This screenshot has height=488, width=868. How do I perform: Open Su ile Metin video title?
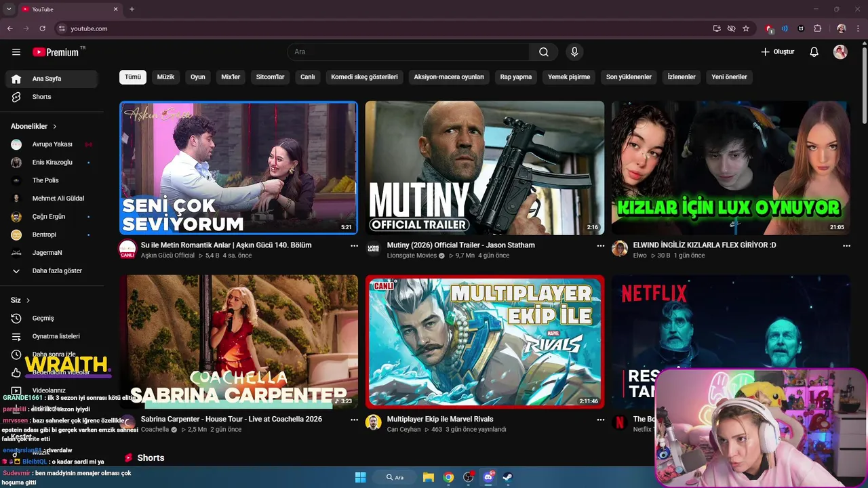(226, 245)
